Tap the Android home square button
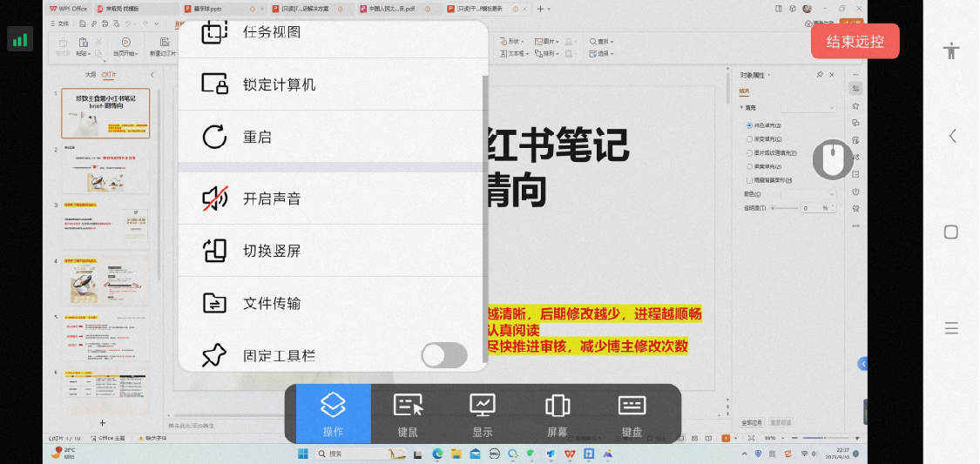 pyautogui.click(x=950, y=232)
